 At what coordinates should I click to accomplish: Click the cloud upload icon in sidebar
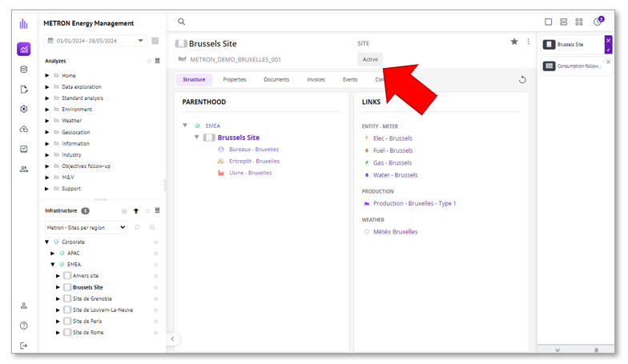(24, 130)
